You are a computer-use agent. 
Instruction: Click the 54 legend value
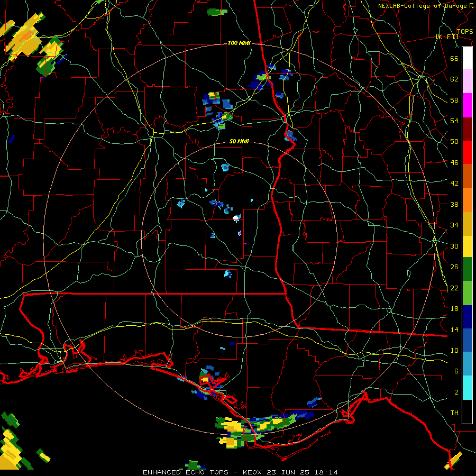(x=454, y=121)
